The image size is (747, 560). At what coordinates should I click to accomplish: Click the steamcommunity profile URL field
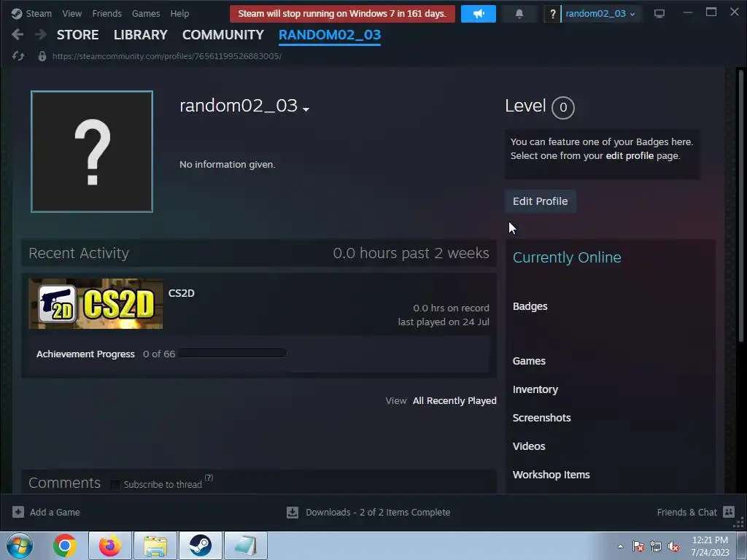pos(167,56)
